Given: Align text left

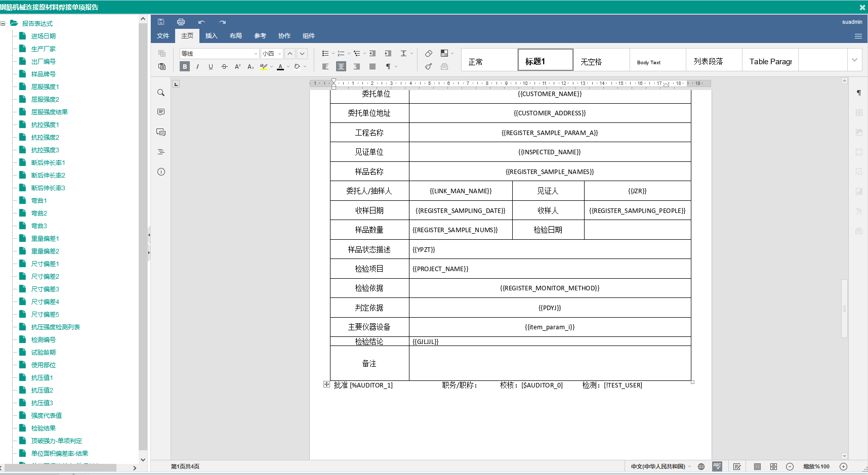Looking at the screenshot, I should tap(325, 66).
